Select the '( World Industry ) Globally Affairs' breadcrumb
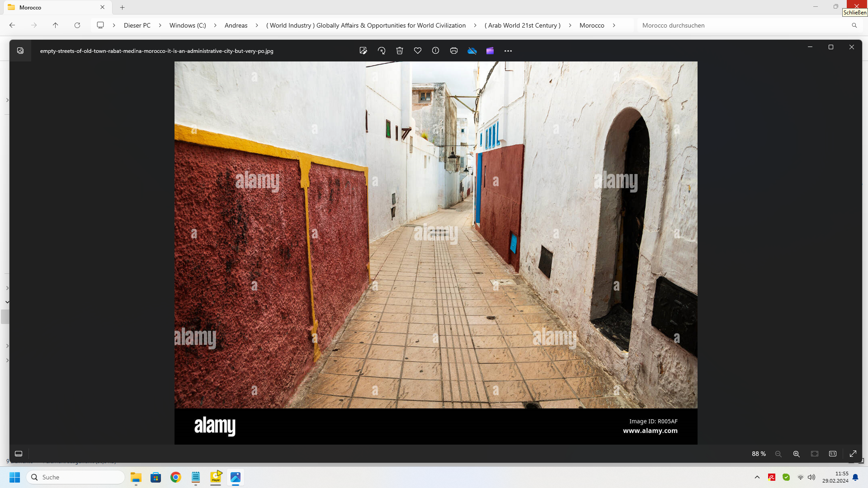 (366, 25)
